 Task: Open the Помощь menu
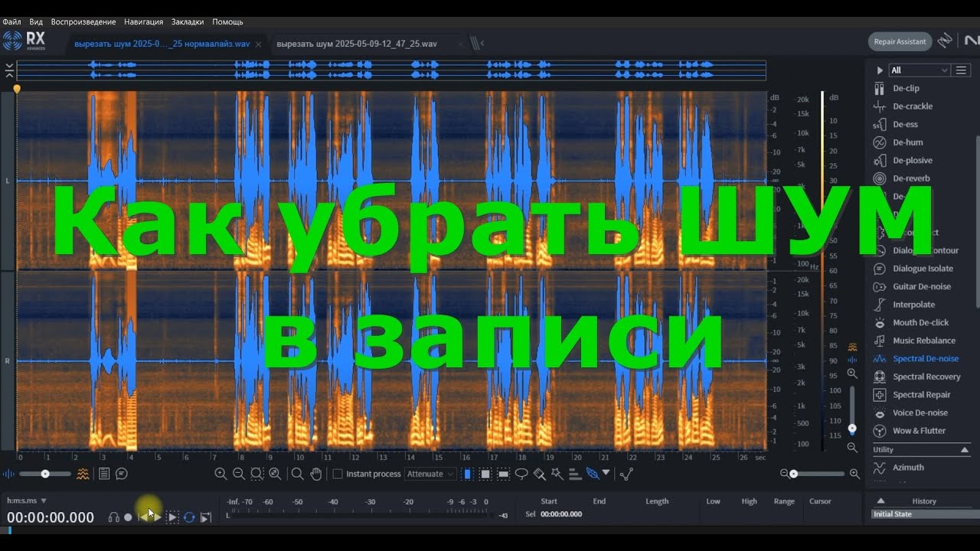[x=227, y=22]
